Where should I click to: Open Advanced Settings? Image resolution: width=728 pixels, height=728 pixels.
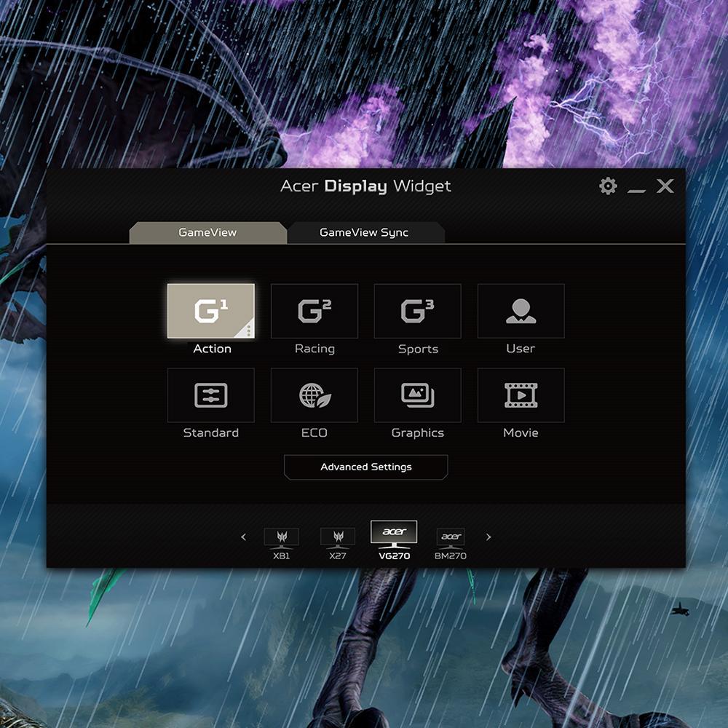365,467
